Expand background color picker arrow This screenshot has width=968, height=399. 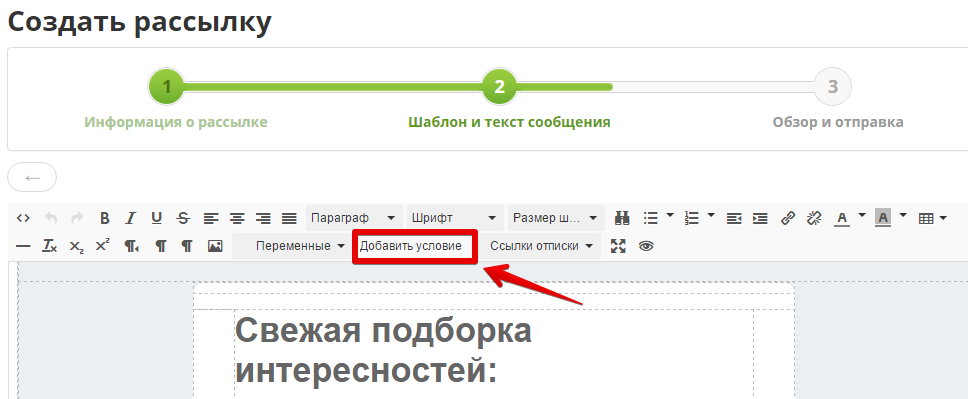[904, 216]
